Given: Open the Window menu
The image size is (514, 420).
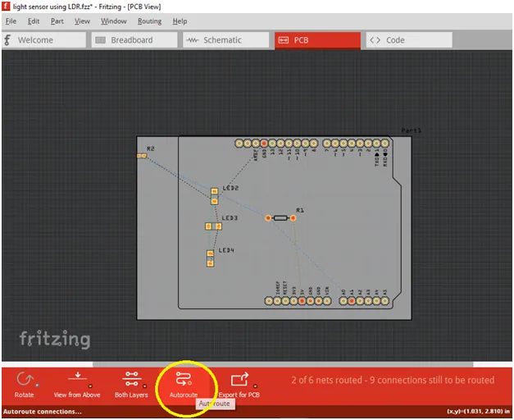Looking at the screenshot, I should coord(114,21).
